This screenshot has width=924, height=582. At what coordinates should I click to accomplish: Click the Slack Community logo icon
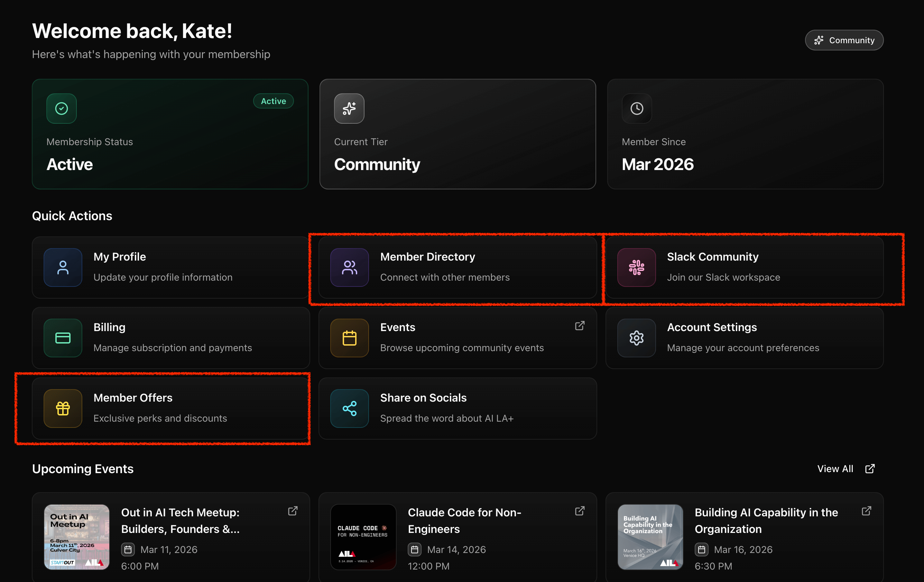(x=636, y=267)
